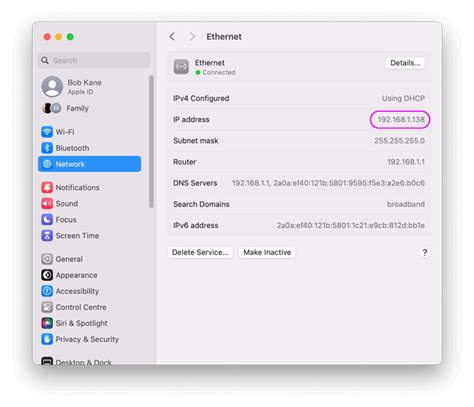Click Delete Service button

coord(200,252)
